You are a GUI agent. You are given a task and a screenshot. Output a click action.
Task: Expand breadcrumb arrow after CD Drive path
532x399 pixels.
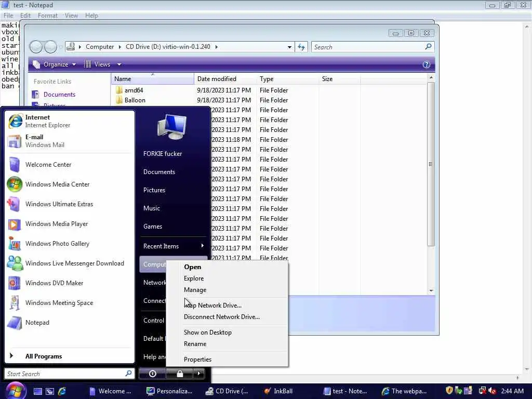click(216, 47)
